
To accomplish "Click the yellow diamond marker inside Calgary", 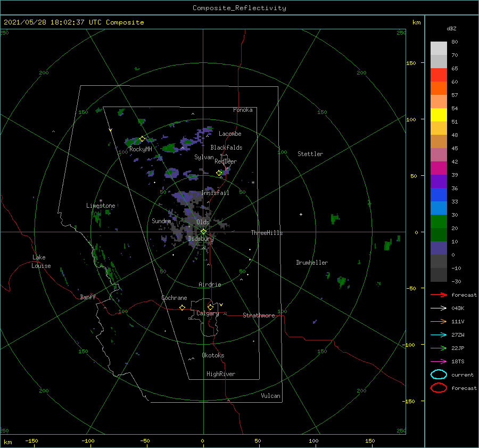I will (210, 307).
